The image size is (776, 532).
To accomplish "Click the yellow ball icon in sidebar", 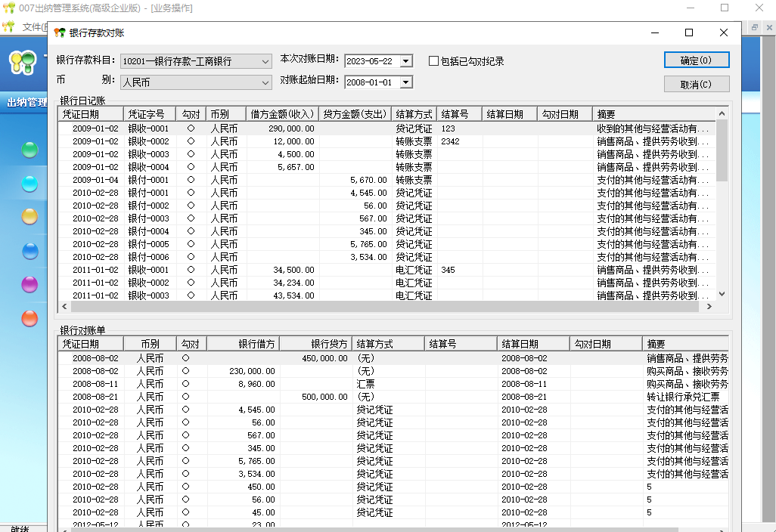I will pyautogui.click(x=29, y=217).
